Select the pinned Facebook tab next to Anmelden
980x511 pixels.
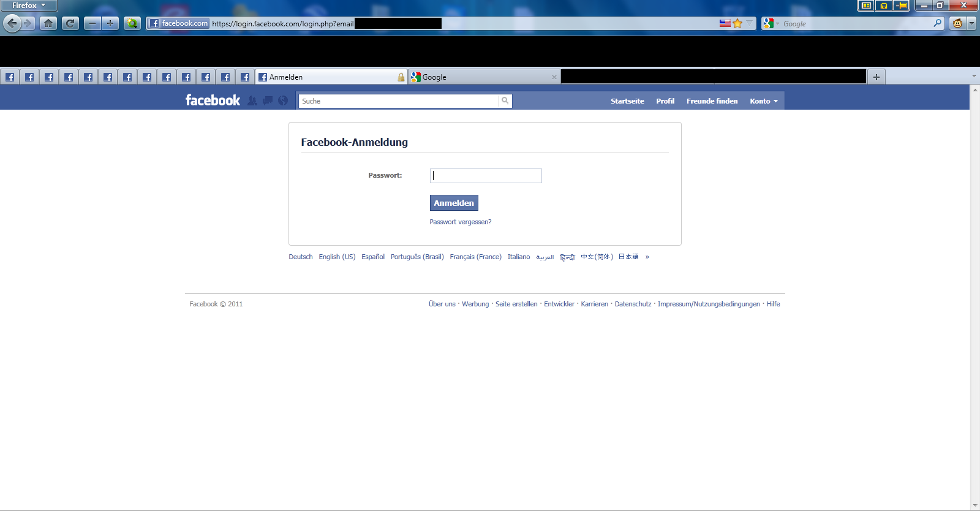tap(245, 77)
